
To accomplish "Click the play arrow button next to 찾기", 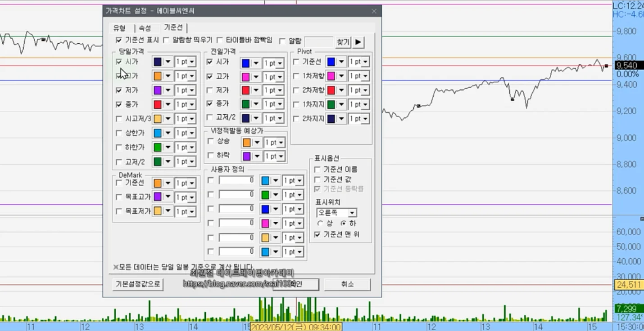I will pos(358,42).
